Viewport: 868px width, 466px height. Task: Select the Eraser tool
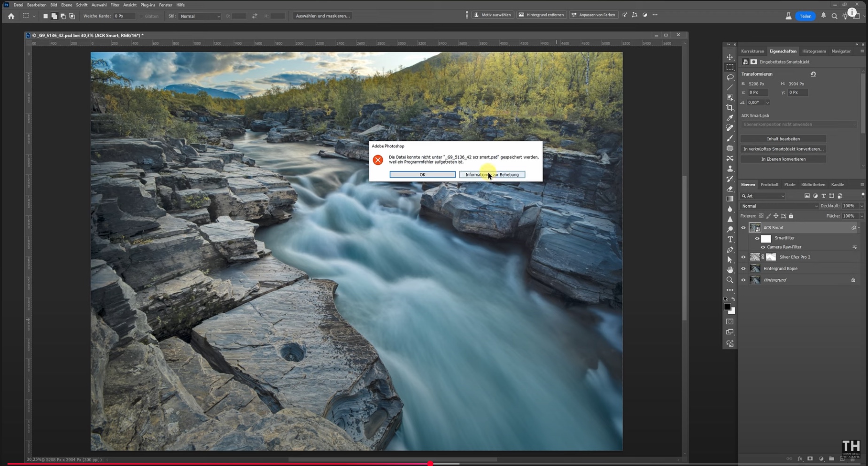(730, 189)
